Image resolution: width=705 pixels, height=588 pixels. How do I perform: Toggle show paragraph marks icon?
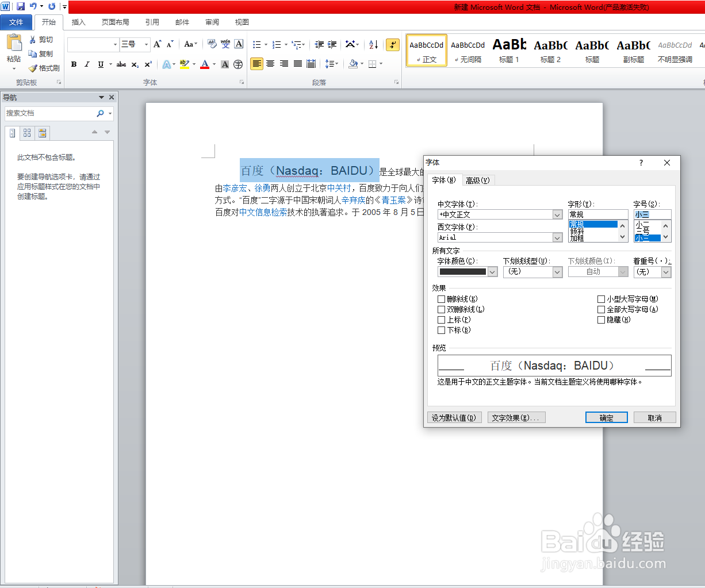(x=393, y=44)
